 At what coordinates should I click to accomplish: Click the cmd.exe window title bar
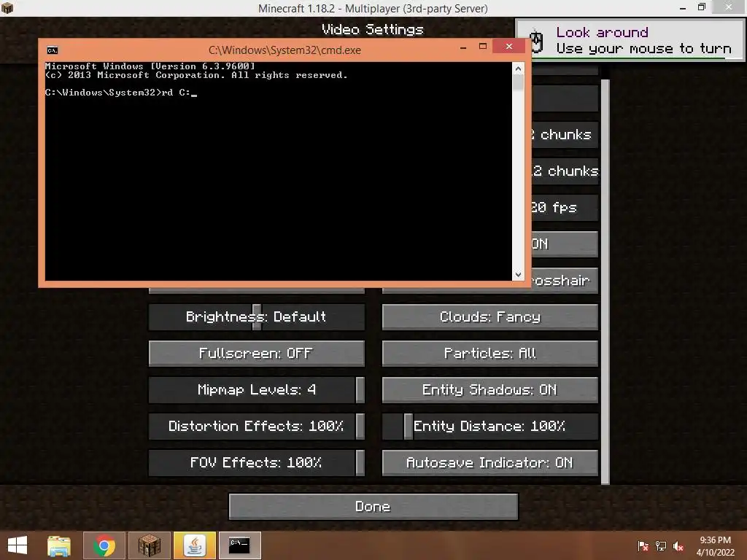click(285, 50)
